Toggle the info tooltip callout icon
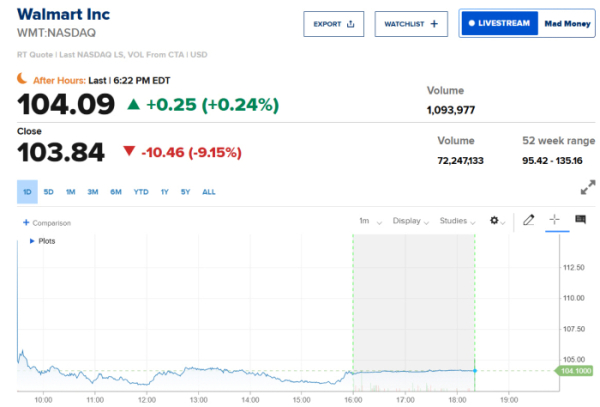Screen dimensions: 600x407 (580, 219)
